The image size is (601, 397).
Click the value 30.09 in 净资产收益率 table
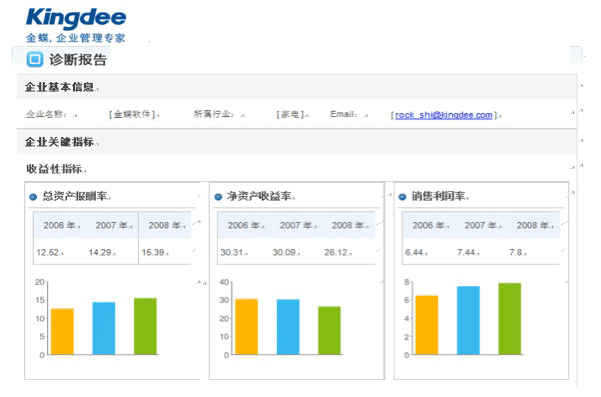(284, 253)
